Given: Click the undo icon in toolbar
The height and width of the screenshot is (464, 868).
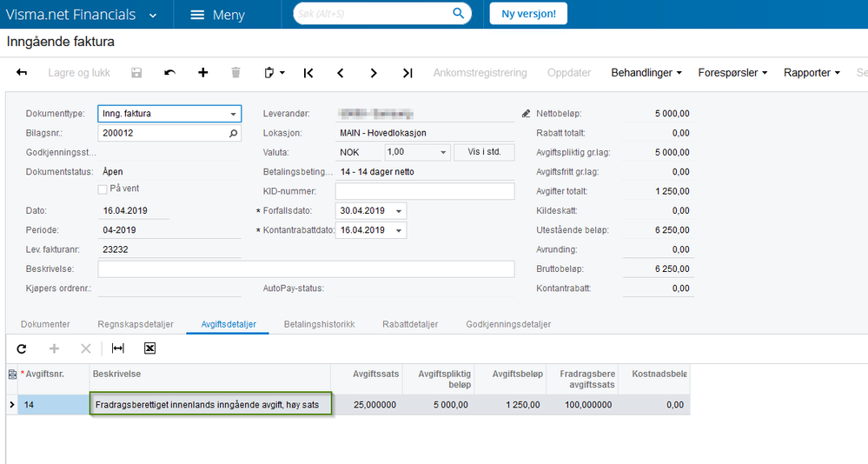Looking at the screenshot, I should [170, 72].
